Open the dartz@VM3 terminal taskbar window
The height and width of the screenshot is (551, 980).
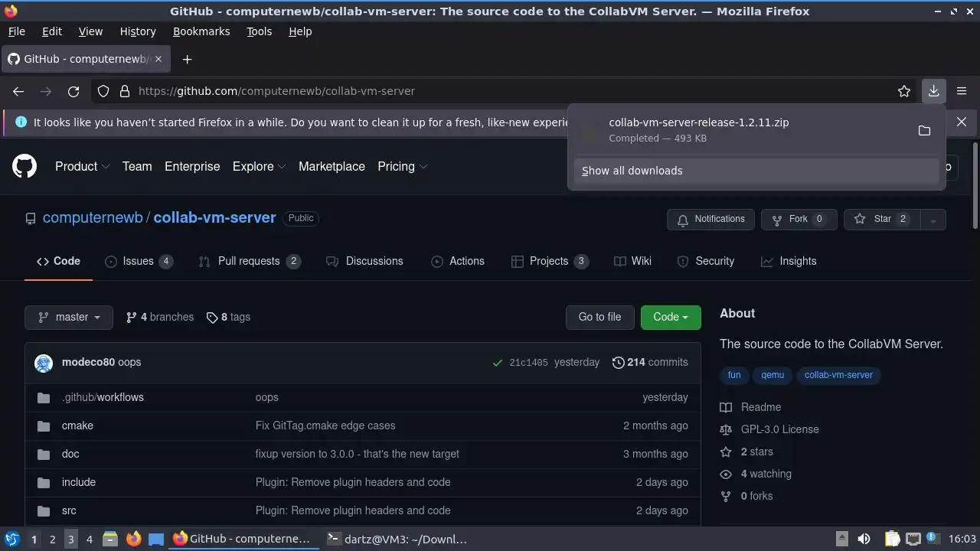[397, 539]
